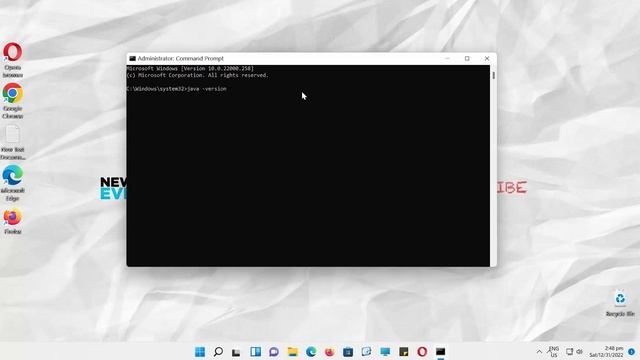640x360 pixels.
Task: Open the ENG US language switcher
Action: (x=554, y=351)
